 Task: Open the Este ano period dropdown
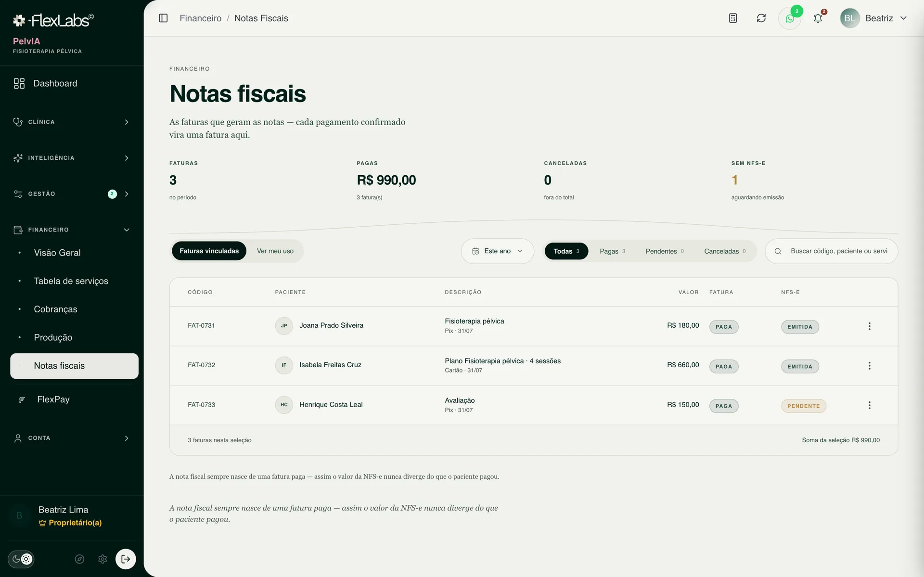coord(497,251)
